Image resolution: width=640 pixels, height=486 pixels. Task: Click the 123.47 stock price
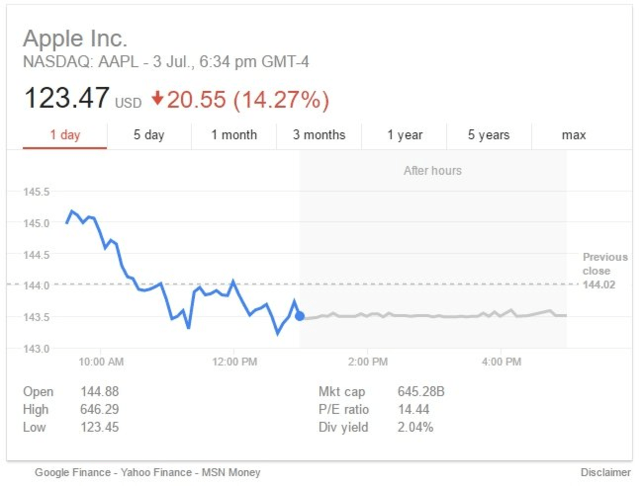(67, 100)
